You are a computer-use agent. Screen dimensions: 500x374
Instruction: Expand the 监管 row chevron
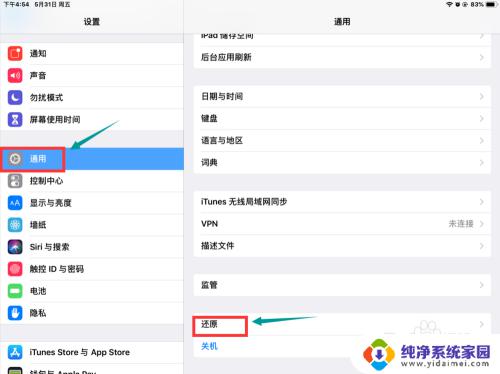coord(482,285)
